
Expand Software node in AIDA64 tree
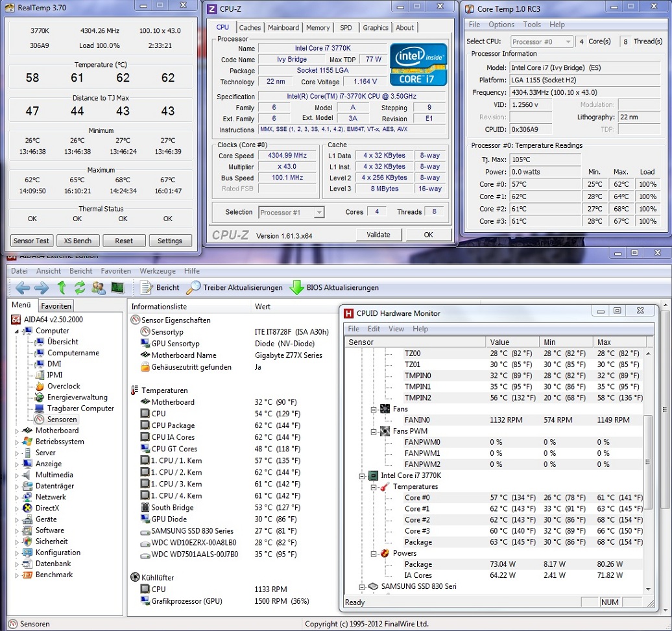click(x=17, y=530)
